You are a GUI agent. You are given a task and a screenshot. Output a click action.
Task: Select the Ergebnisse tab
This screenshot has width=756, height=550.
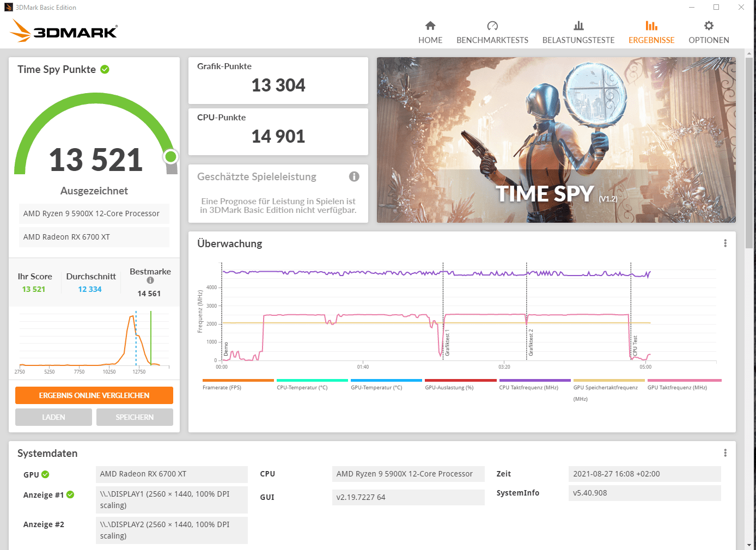pyautogui.click(x=651, y=33)
